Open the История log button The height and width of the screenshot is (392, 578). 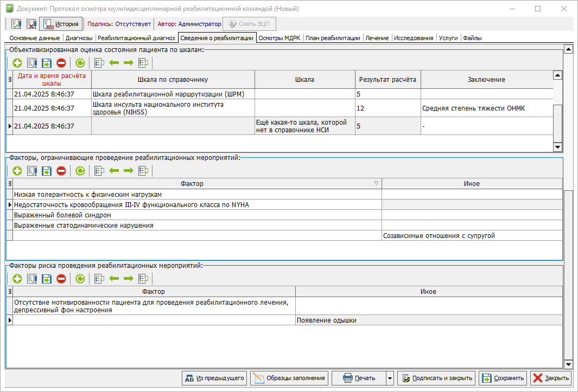click(x=61, y=24)
